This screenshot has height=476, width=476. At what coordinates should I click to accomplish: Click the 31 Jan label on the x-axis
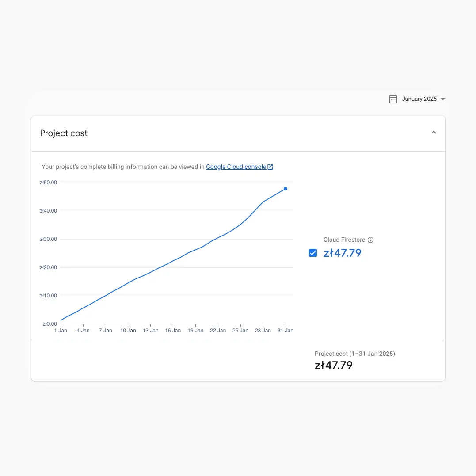point(286,331)
